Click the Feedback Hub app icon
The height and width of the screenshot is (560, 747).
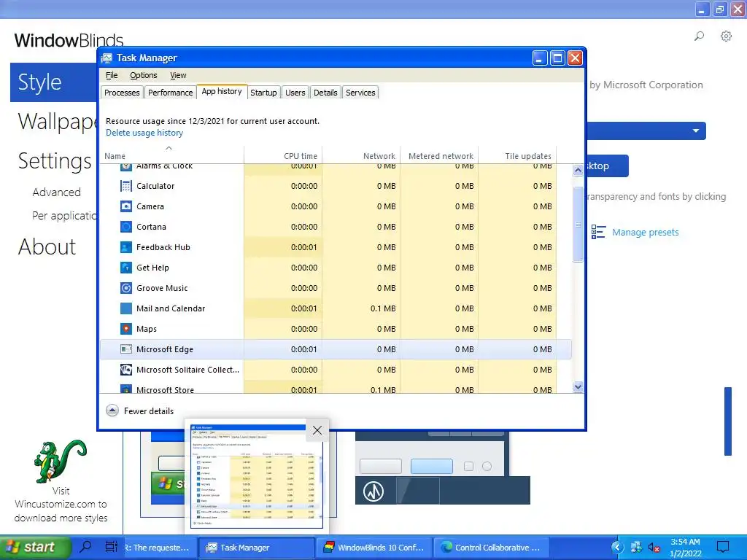pyautogui.click(x=125, y=248)
